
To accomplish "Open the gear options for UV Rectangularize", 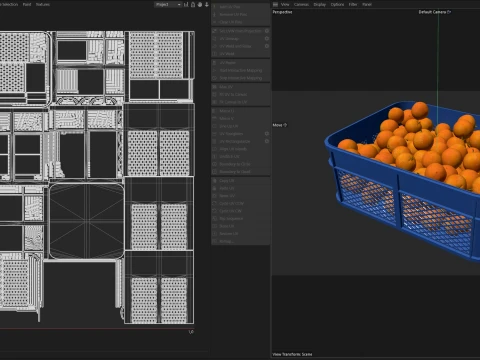I will tap(267, 141).
